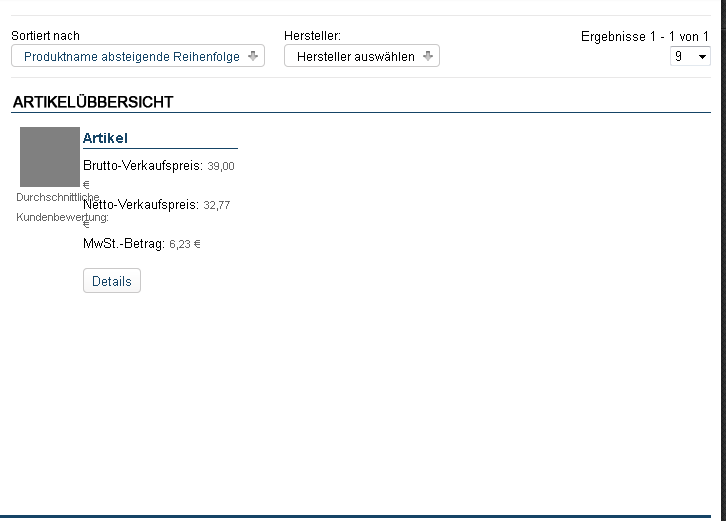Click the ARTIKELÜBBERSICHT heading
The image size is (726, 521).
click(x=93, y=102)
